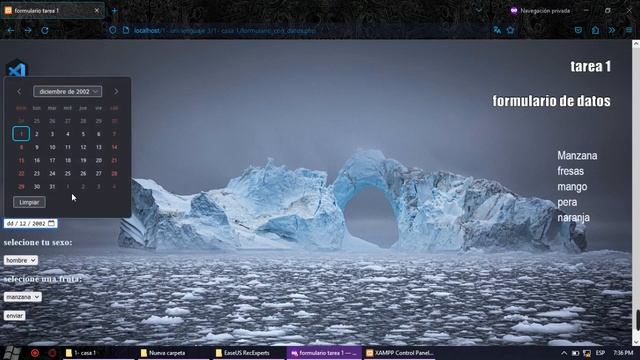640x360 pixels.
Task: Click the 'naranja' list item
Action: [573, 218]
